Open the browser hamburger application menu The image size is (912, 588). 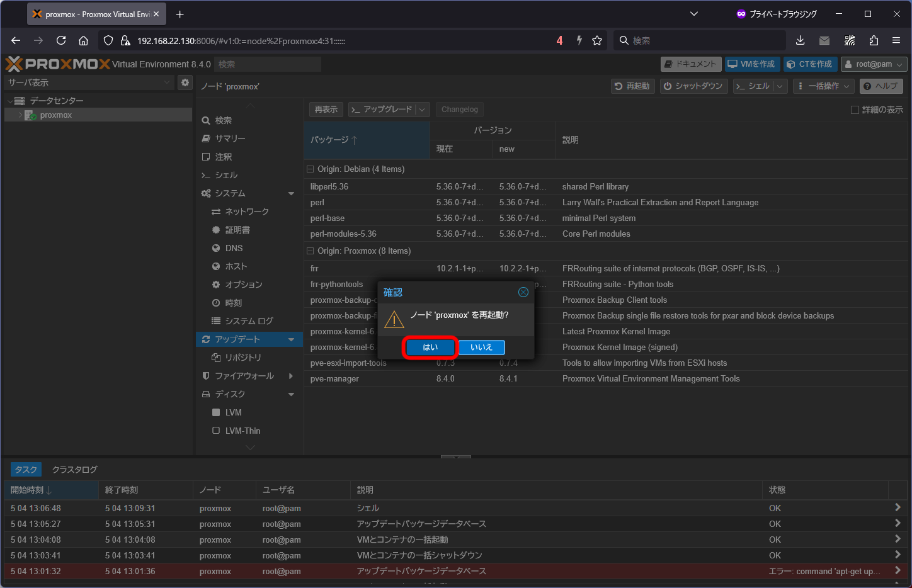(x=896, y=40)
